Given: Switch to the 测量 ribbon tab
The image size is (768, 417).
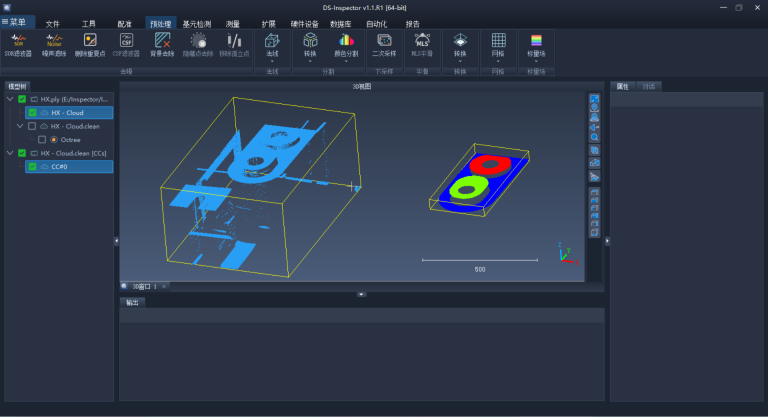Looking at the screenshot, I should [233, 24].
